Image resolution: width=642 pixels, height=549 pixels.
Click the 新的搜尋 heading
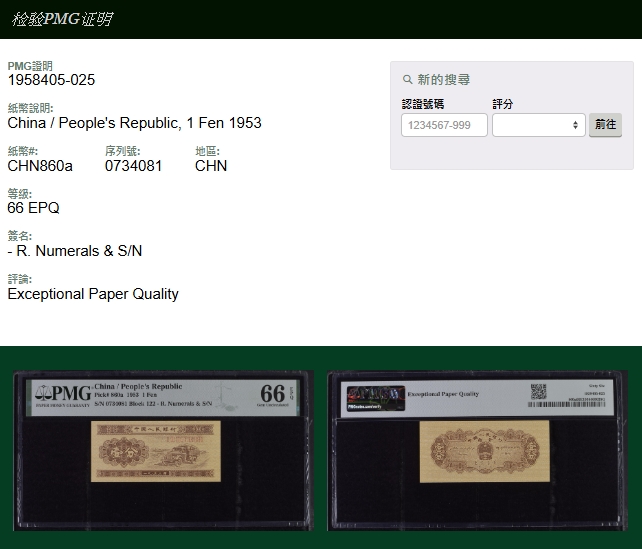point(443,79)
